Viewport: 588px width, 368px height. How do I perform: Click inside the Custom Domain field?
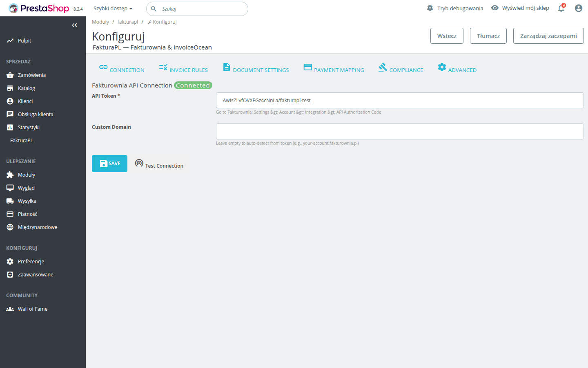[x=399, y=131]
